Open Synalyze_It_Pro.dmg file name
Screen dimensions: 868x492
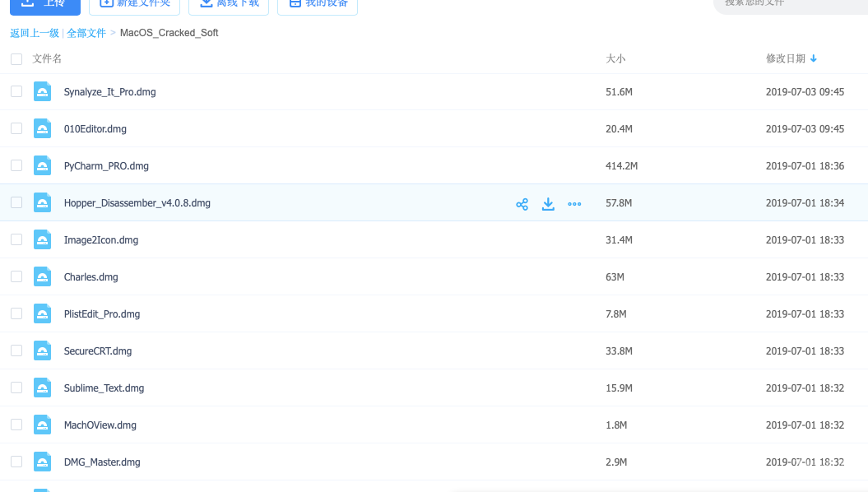[x=109, y=92]
